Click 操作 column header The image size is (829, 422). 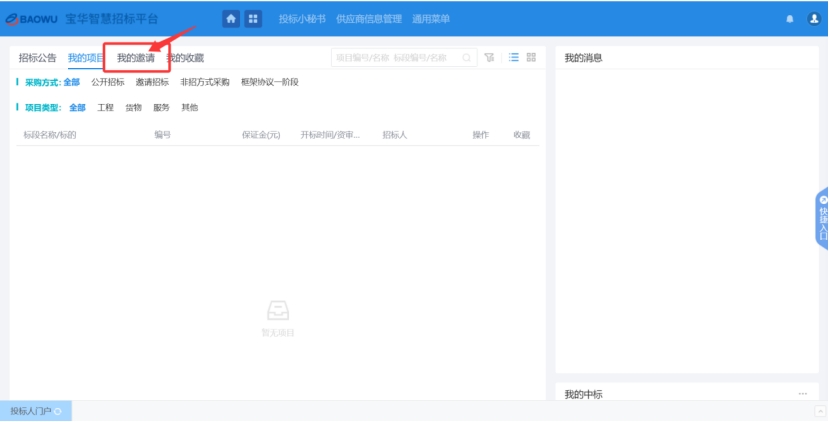click(x=481, y=135)
